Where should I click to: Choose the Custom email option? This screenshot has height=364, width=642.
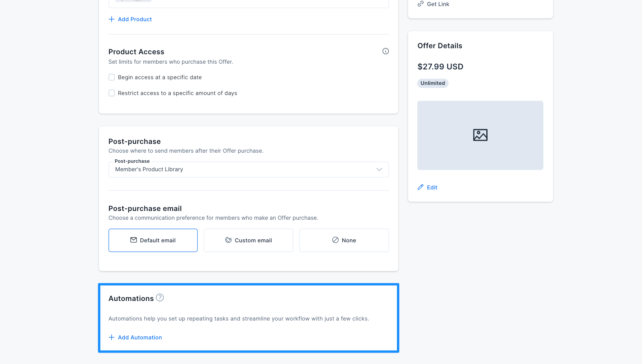pos(248,240)
